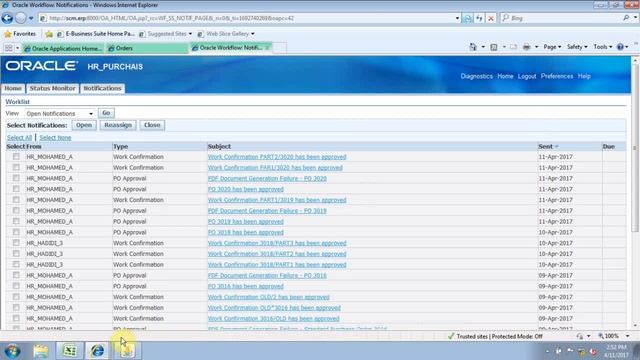The image size is (640, 360).
Task: Check the Work Confirmation PART1/3020 row checkbox
Action: pyautogui.click(x=16, y=167)
